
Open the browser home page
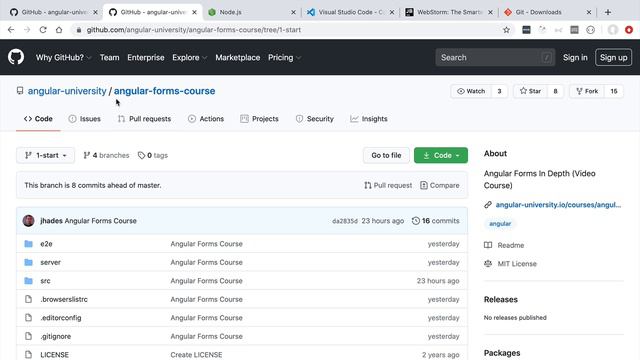[59, 30]
